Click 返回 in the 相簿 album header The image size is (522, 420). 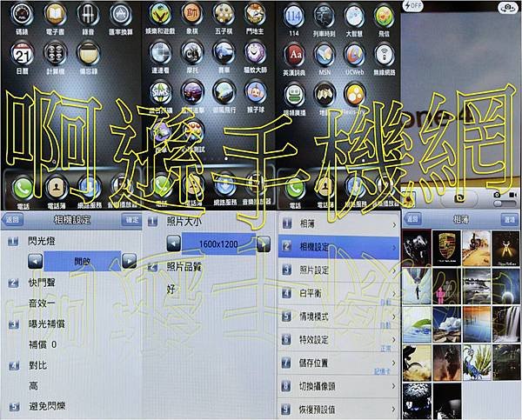pos(412,219)
